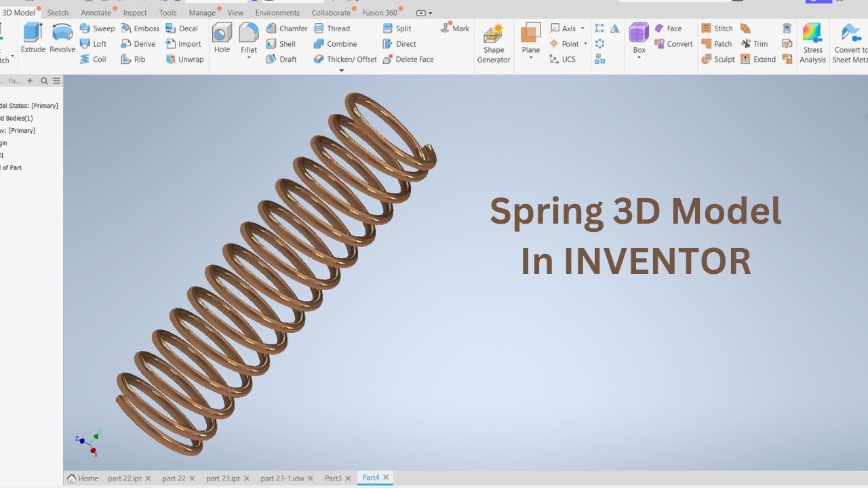Open the Shape Generator
The height and width of the screenshot is (488, 868).
coord(494,43)
